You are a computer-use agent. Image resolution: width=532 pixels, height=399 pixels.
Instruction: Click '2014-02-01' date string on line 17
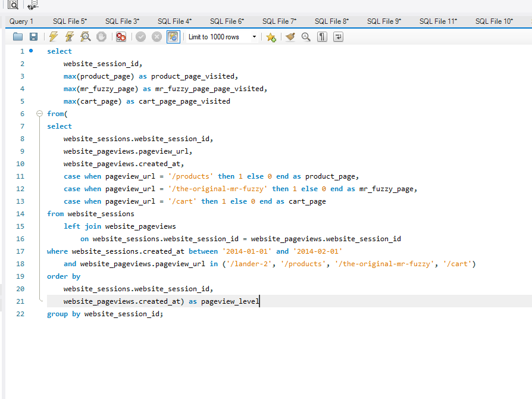pyautogui.click(x=318, y=251)
